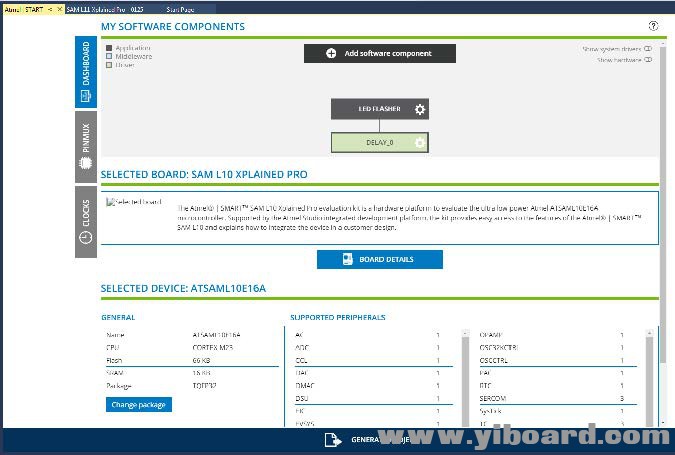Click the RTC peripheral row
This screenshot has height=455, width=675.
[557, 386]
